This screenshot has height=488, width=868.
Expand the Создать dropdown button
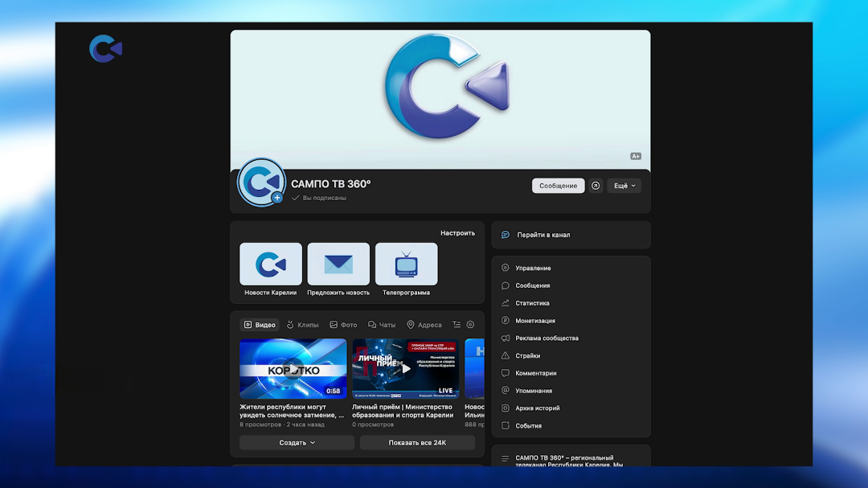pyautogui.click(x=297, y=443)
